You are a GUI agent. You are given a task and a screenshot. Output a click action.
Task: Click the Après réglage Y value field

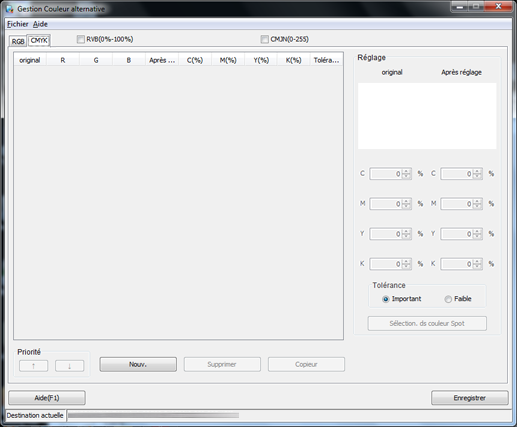coord(457,234)
